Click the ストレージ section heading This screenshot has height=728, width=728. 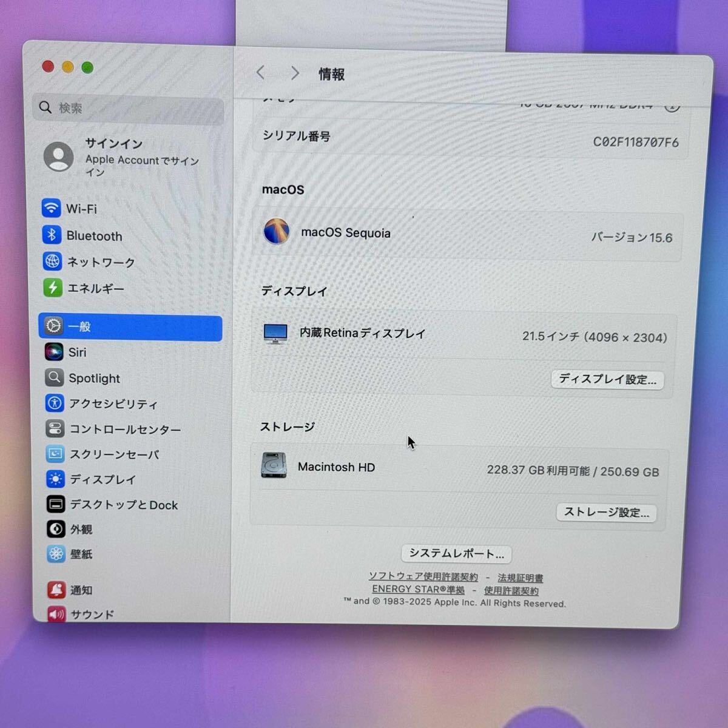pyautogui.click(x=288, y=427)
